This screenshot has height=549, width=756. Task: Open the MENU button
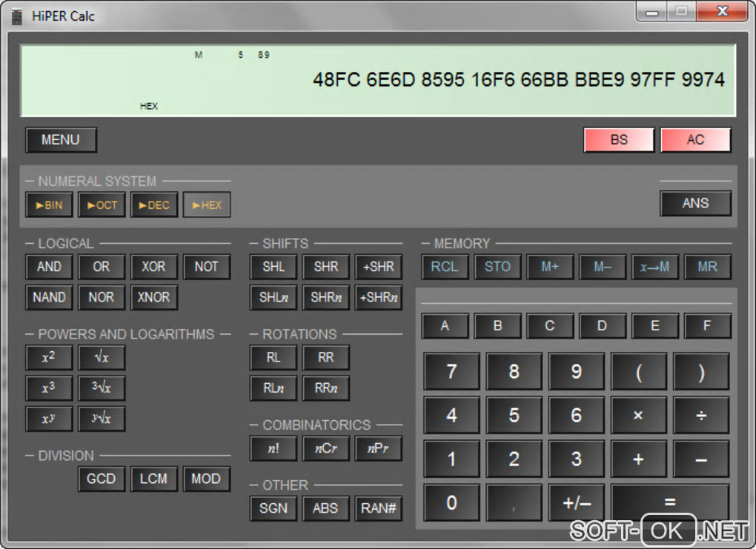pos(61,140)
